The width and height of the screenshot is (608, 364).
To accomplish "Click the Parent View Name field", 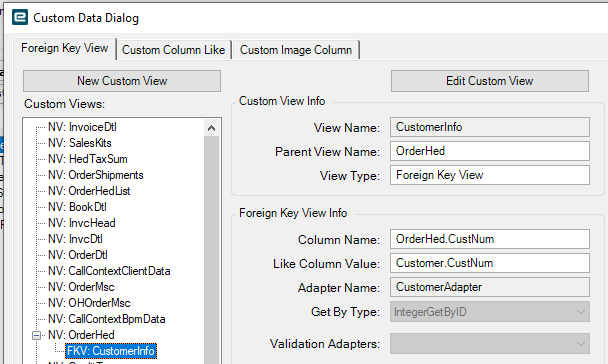I will pos(490,151).
